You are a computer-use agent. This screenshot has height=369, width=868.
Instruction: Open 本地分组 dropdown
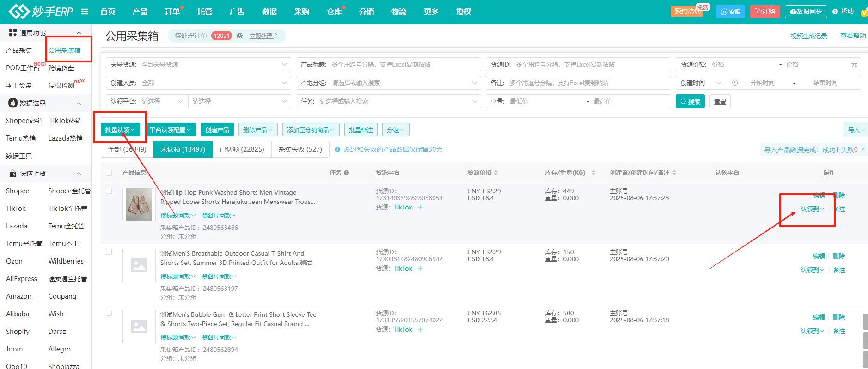click(x=388, y=83)
